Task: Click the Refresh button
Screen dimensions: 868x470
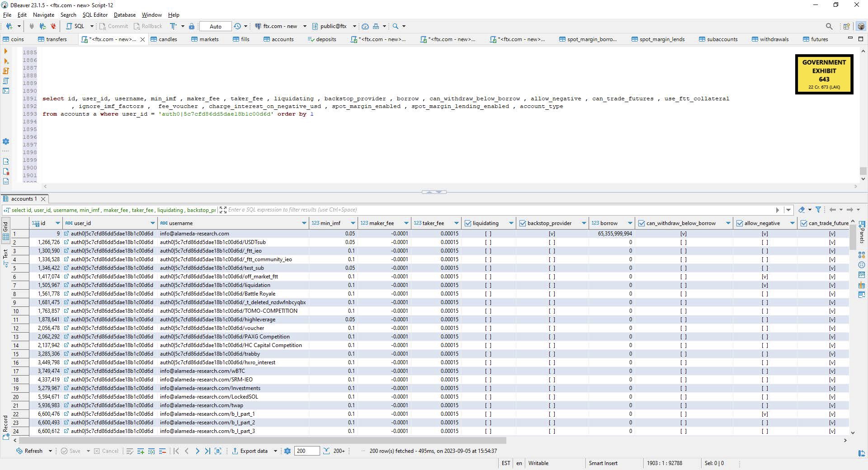Action: pyautogui.click(x=30, y=451)
